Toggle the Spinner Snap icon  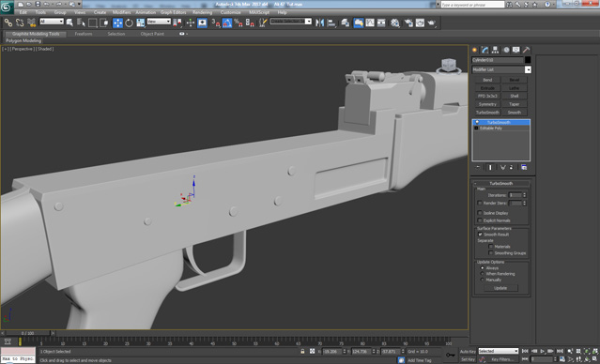pyautogui.click(x=250, y=23)
